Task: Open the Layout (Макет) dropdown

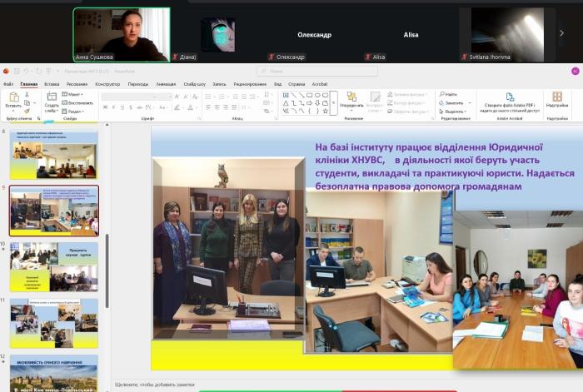Action: (x=73, y=94)
